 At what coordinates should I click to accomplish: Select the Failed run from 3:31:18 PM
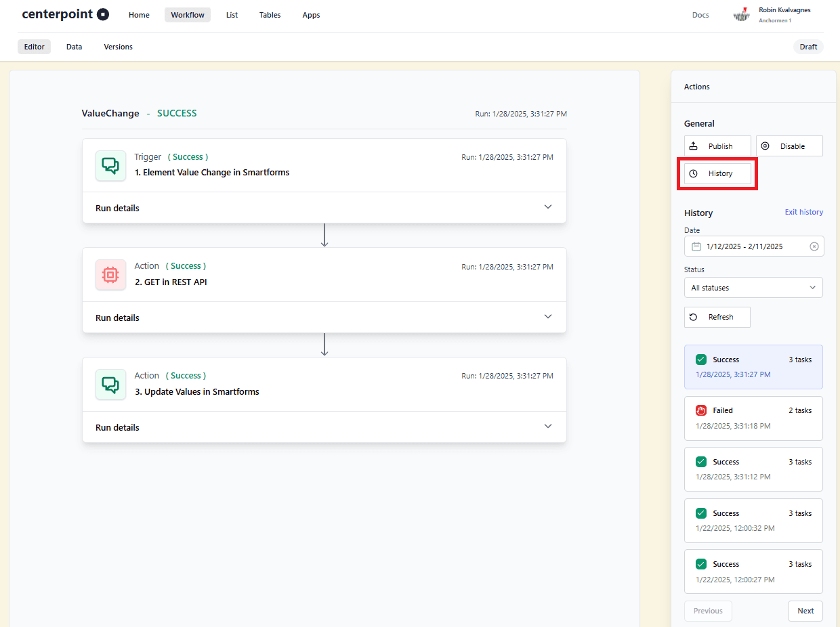tap(753, 418)
